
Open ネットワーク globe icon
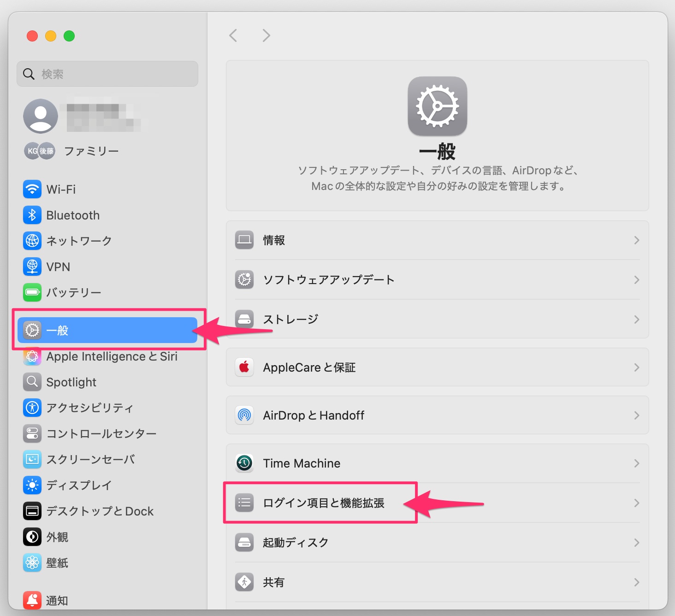pyautogui.click(x=32, y=241)
